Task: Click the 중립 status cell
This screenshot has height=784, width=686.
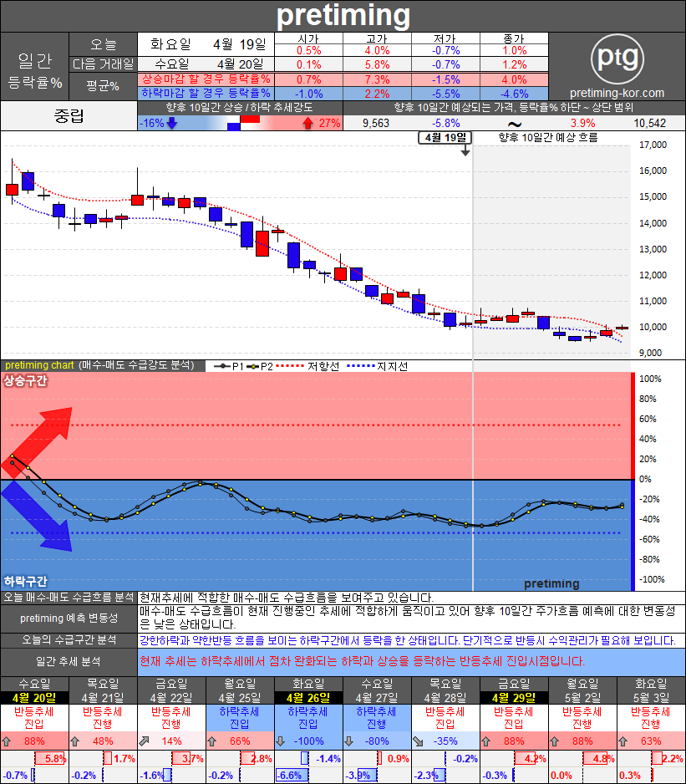Action: (69, 116)
